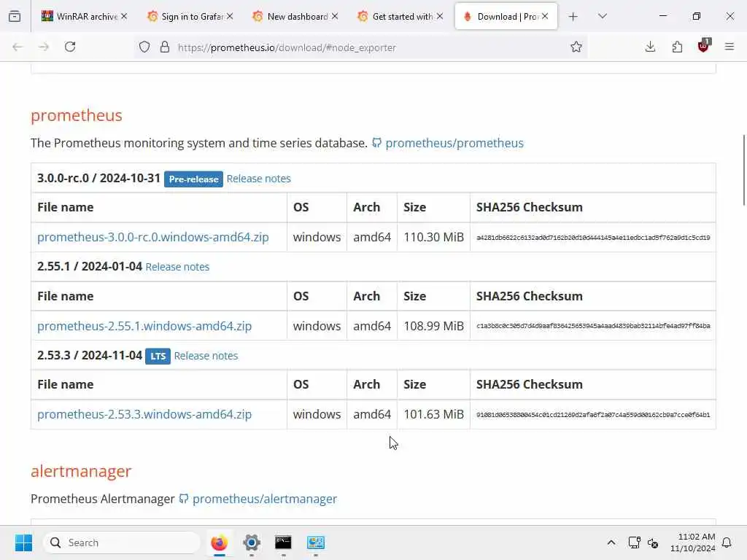Click the muted volume tray icon
Viewport: 747px width, 560px height.
(653, 542)
